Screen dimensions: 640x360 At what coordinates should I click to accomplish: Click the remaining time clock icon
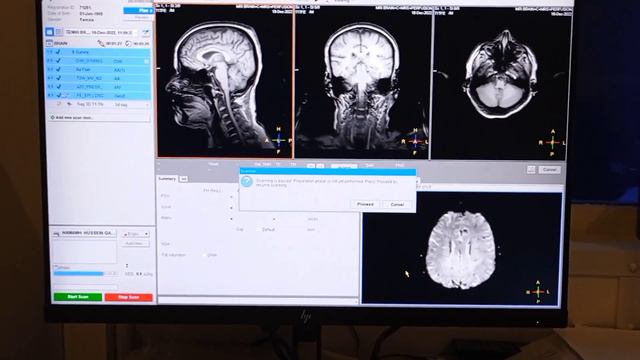(128, 43)
